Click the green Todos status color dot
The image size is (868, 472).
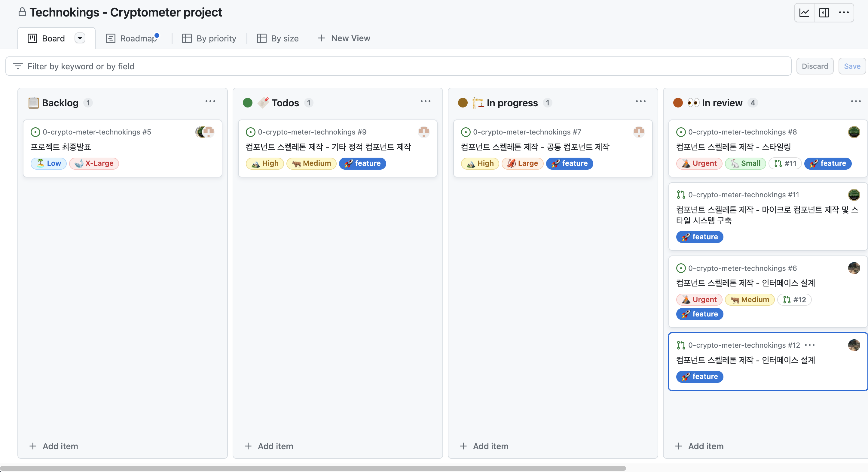(x=248, y=103)
